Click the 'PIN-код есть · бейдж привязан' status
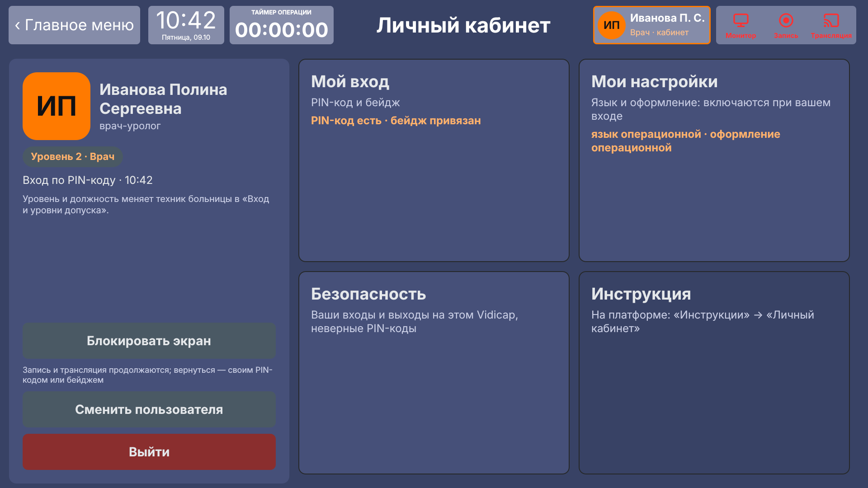868x488 pixels. pyautogui.click(x=396, y=121)
